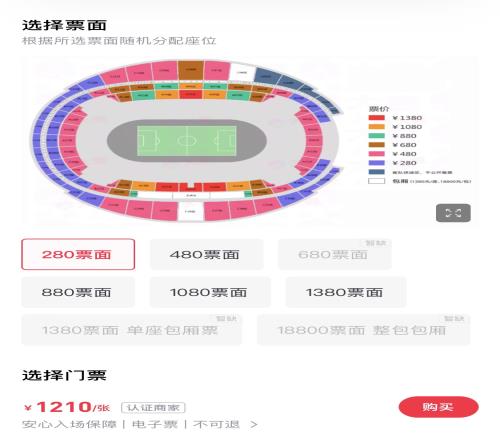This screenshot has width=500, height=440.
Task: Tap the green football pitch on map
Action: click(187, 140)
